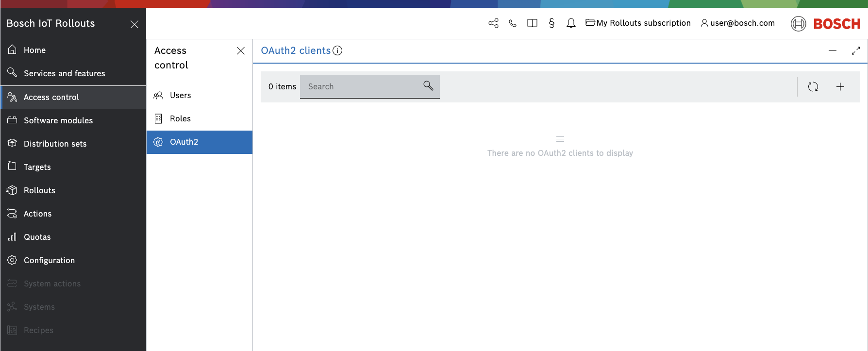
Task: Open the user@bosch.com account menu
Action: click(x=737, y=23)
